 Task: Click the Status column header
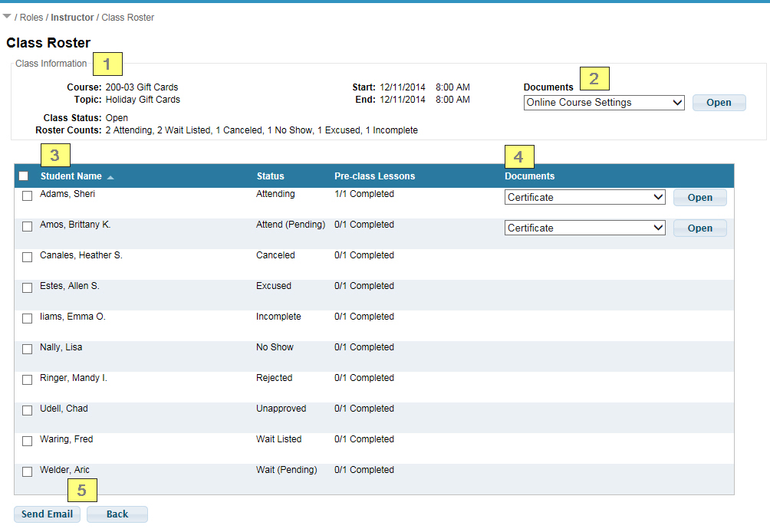(x=270, y=176)
